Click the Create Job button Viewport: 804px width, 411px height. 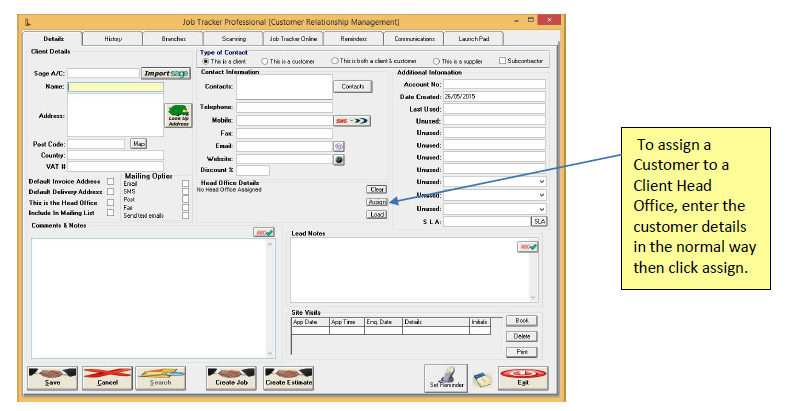click(x=231, y=378)
